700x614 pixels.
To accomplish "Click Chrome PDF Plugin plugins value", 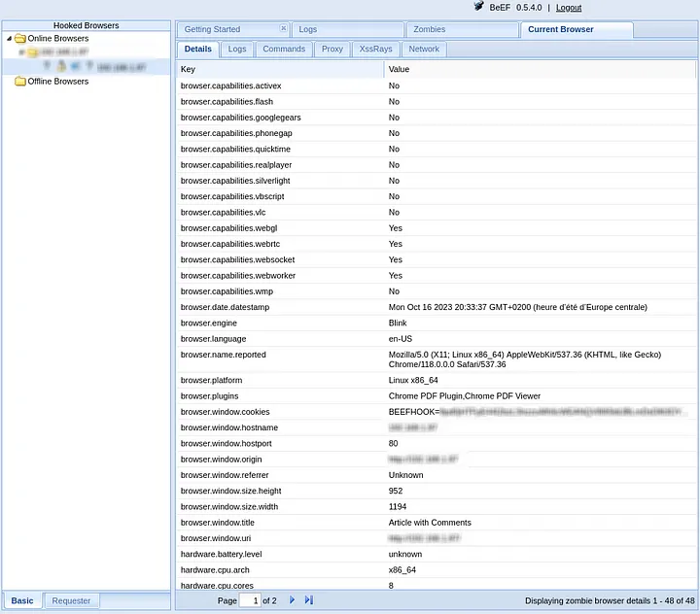I will click(x=465, y=396).
